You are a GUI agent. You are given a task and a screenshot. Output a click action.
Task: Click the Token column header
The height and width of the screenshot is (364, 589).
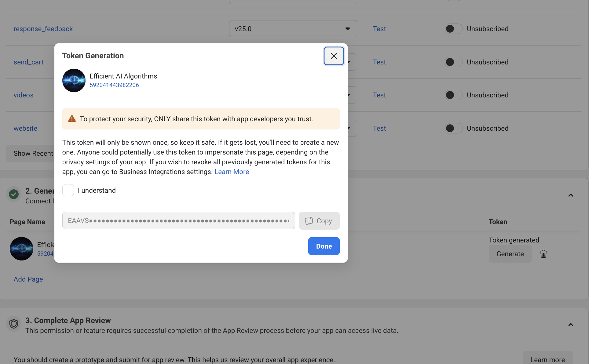click(498, 222)
